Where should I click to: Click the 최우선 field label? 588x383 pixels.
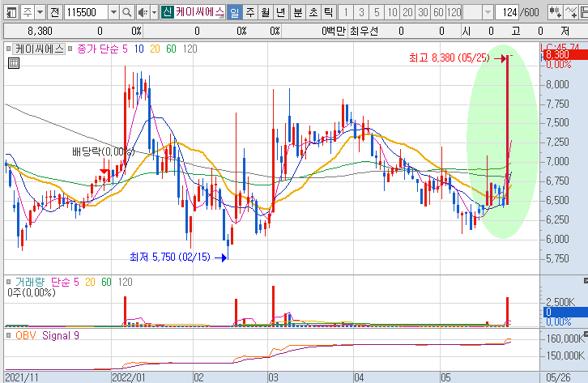point(364,31)
